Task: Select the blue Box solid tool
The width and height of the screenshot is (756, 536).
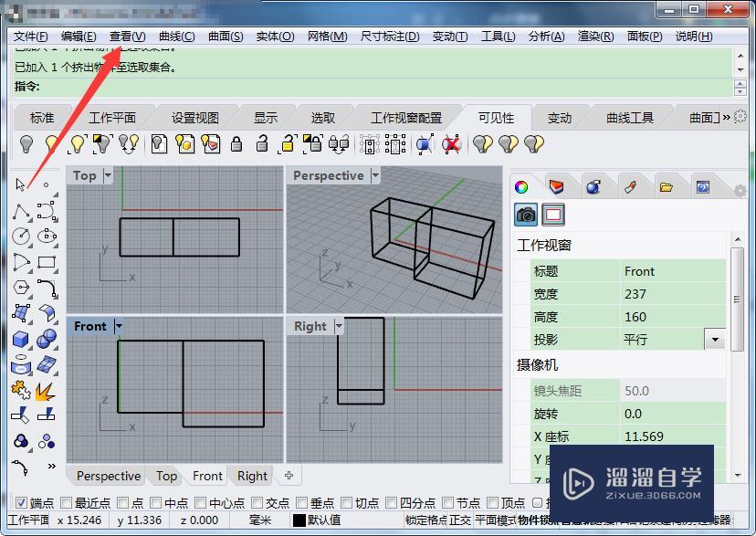Action: [x=21, y=339]
